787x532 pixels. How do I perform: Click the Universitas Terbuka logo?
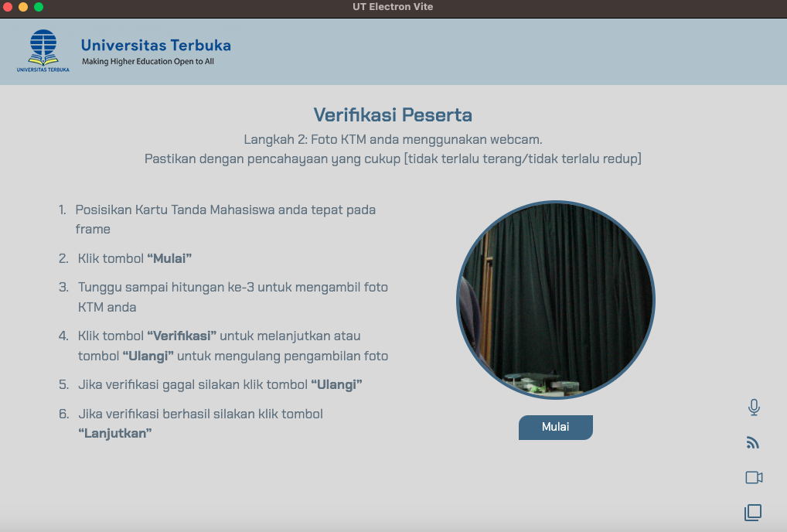(x=43, y=51)
